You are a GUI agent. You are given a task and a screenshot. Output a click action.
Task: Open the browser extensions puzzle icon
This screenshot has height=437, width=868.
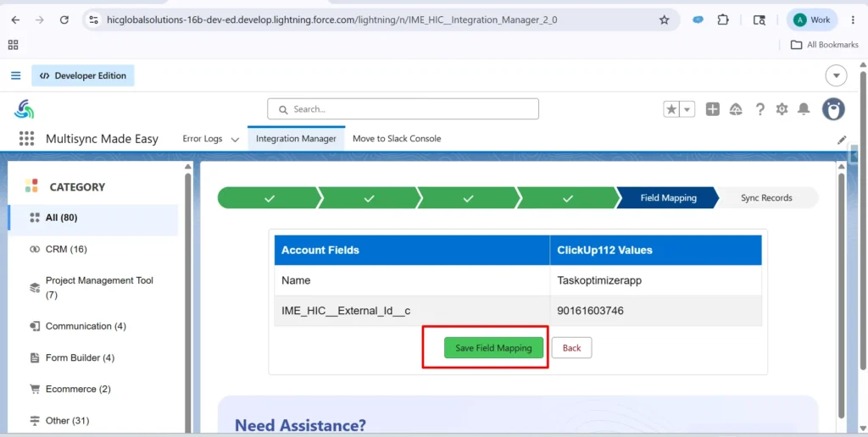[x=723, y=20]
